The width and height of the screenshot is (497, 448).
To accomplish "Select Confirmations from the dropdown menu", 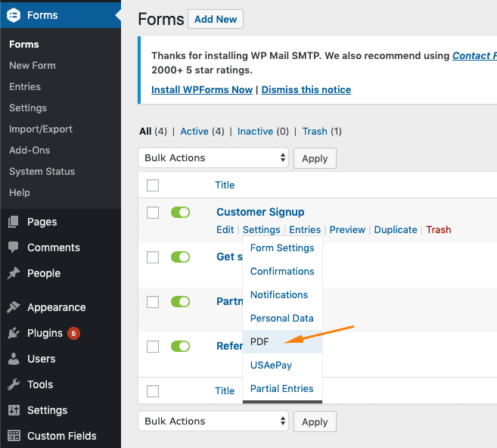I will (x=282, y=272).
